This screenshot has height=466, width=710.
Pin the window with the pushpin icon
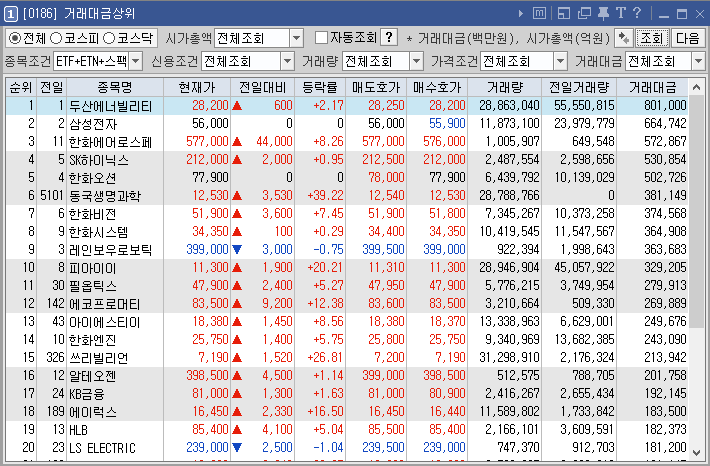coord(603,14)
